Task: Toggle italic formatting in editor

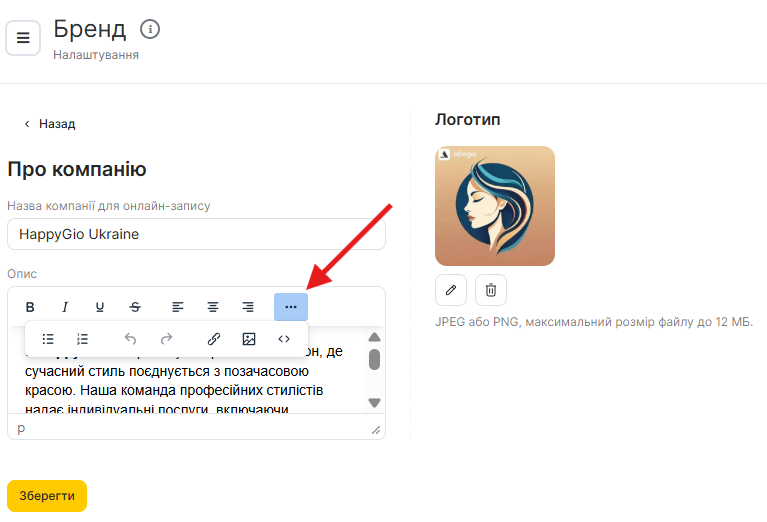Action: pos(65,307)
